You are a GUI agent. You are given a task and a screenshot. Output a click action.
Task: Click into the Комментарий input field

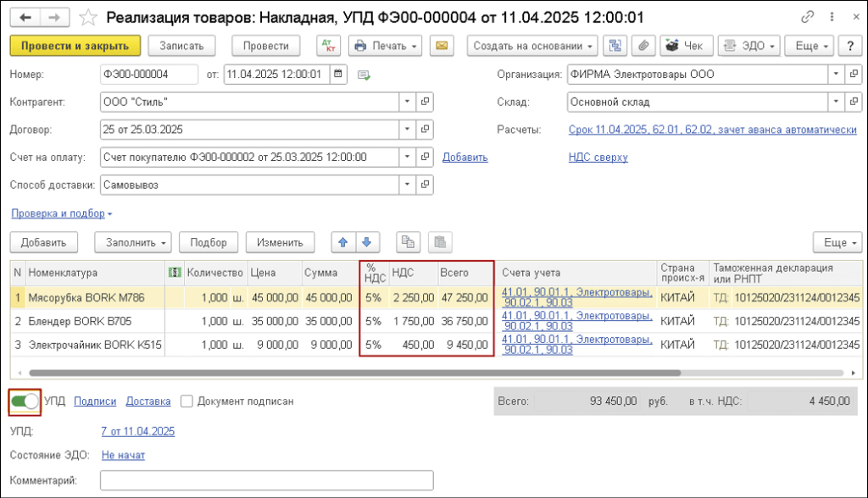pos(266,480)
